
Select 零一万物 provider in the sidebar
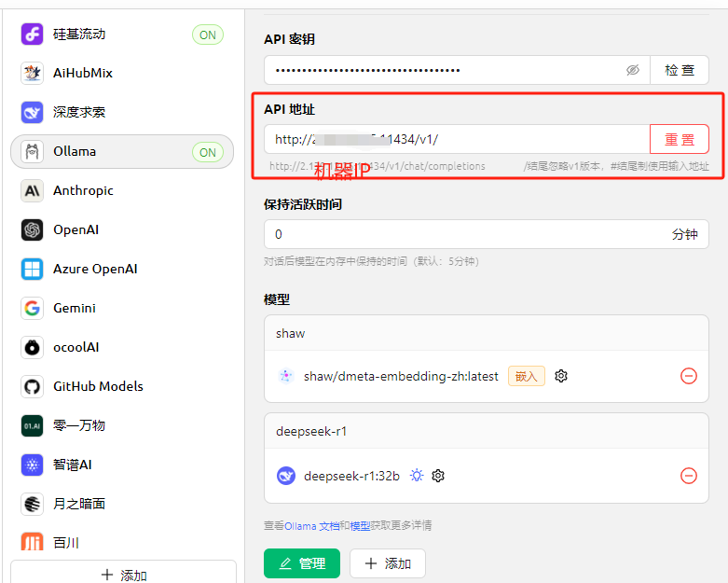(122, 425)
